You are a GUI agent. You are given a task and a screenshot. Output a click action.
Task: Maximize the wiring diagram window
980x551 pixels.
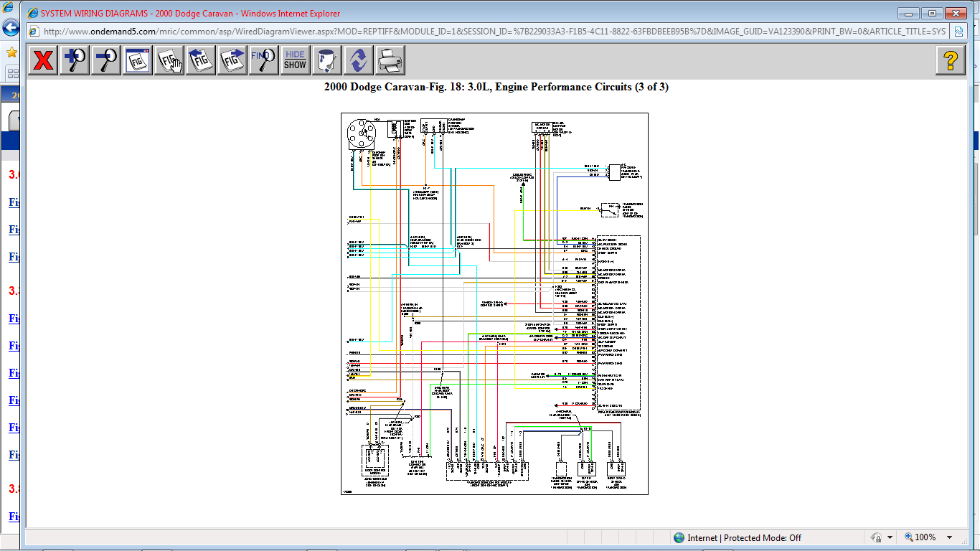(x=932, y=13)
